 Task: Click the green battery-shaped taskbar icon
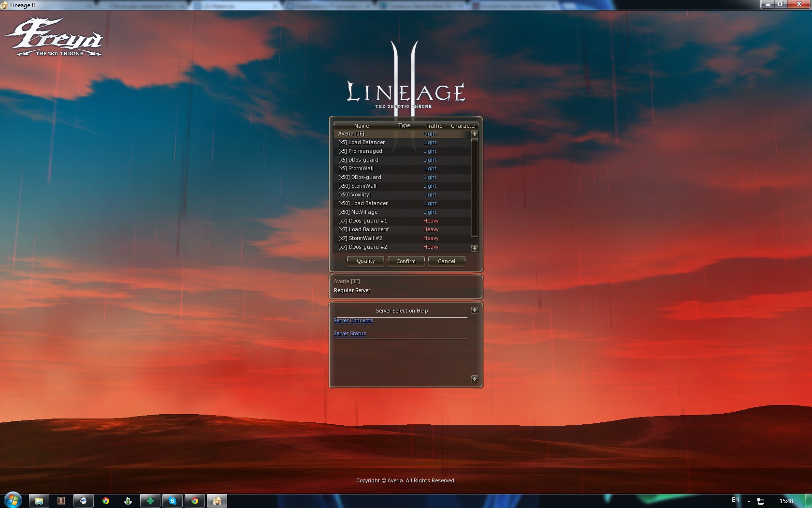point(128,501)
